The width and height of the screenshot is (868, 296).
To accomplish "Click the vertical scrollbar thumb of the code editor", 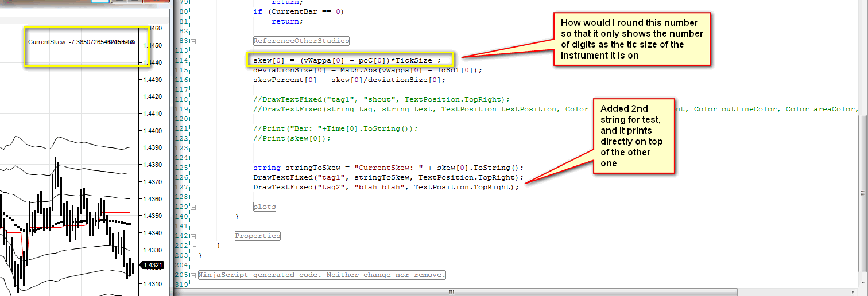I will click(863, 192).
